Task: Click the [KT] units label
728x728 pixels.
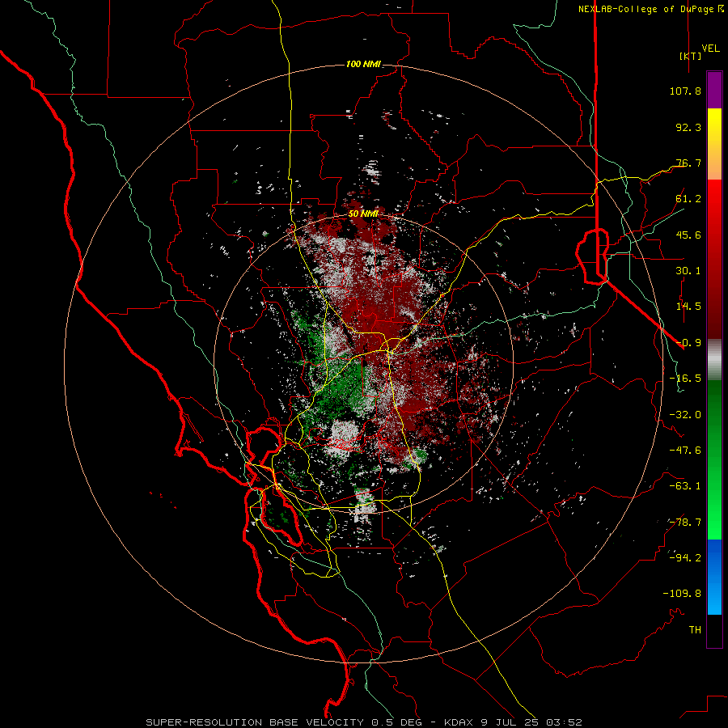Action: (690, 56)
